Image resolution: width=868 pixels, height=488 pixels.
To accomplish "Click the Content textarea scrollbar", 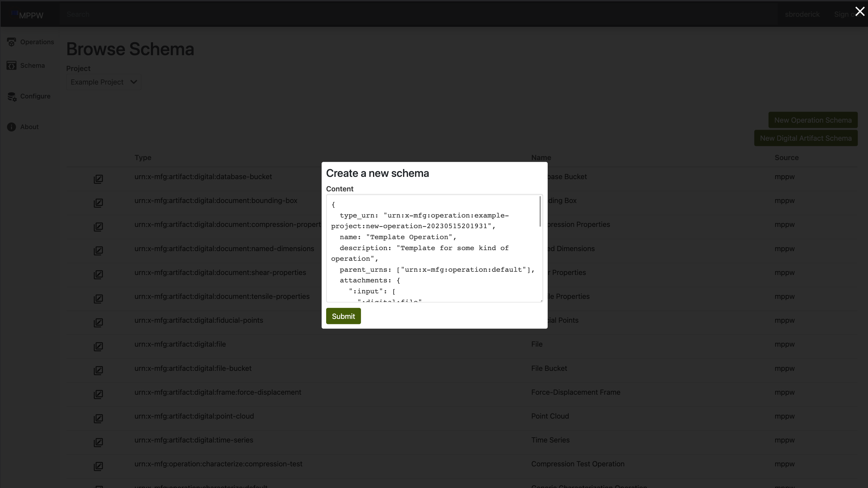I will (x=540, y=211).
